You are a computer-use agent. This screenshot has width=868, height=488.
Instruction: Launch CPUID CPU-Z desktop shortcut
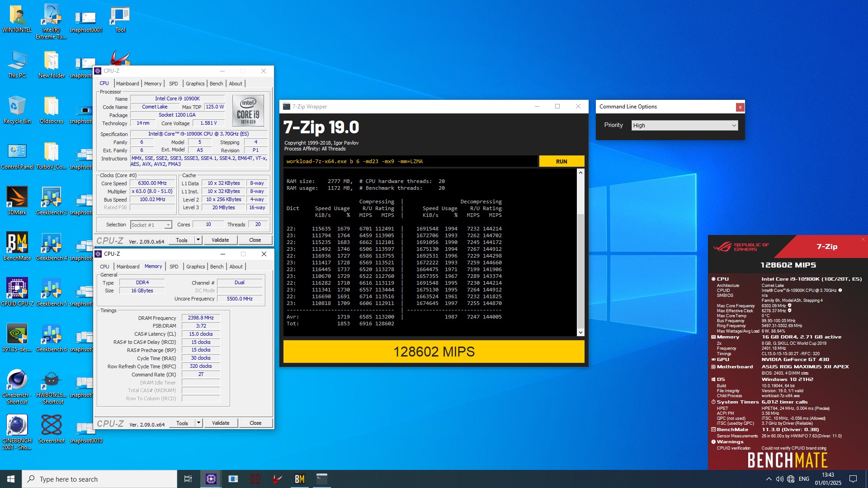[x=17, y=293]
